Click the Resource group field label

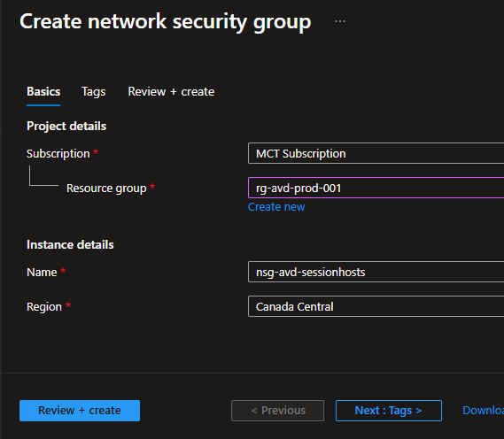(106, 189)
